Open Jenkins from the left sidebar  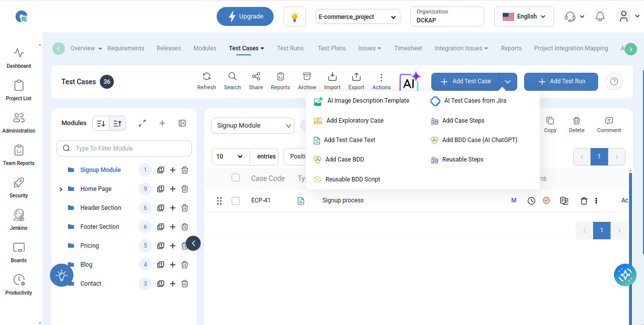click(x=19, y=220)
